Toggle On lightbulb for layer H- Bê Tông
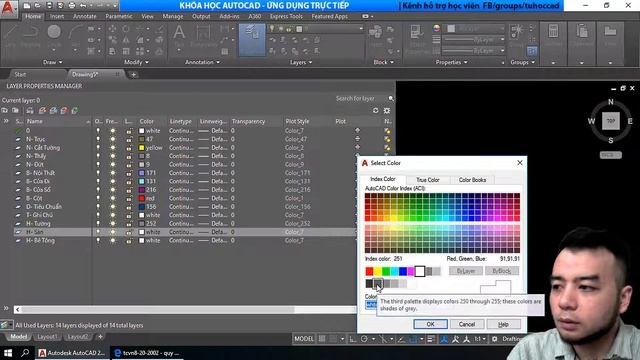 coord(98,240)
